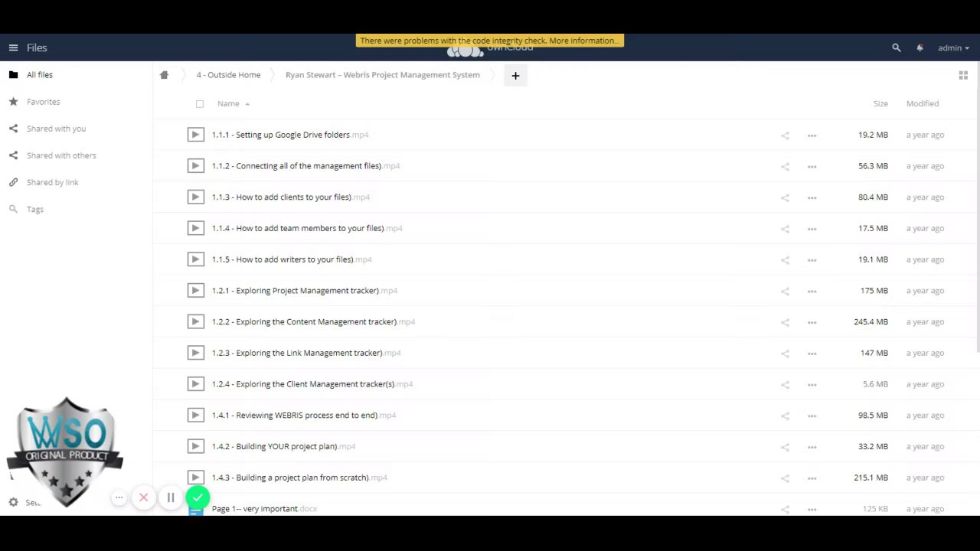Open Shared with you section
980x551 pixels.
pyautogui.click(x=56, y=129)
